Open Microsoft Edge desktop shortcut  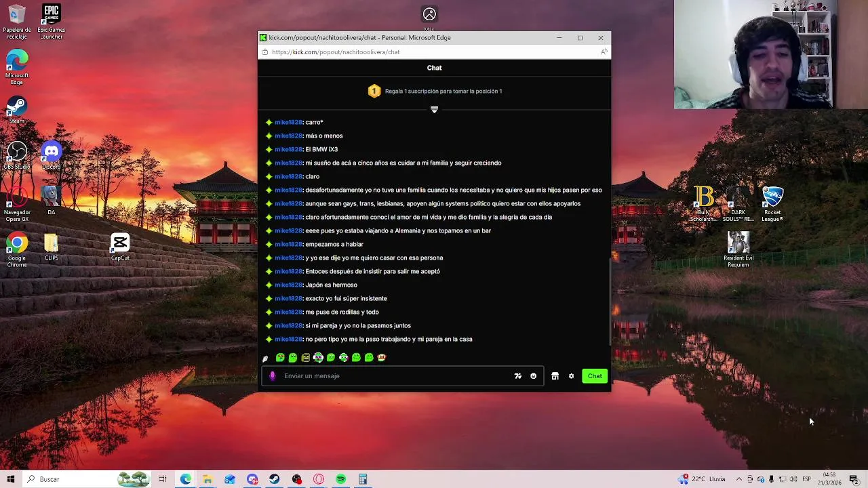point(17,68)
